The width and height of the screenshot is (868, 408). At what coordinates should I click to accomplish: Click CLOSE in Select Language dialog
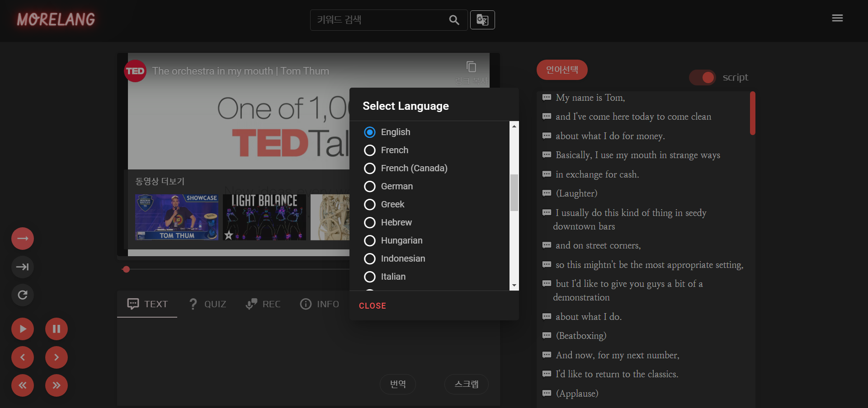pyautogui.click(x=373, y=306)
